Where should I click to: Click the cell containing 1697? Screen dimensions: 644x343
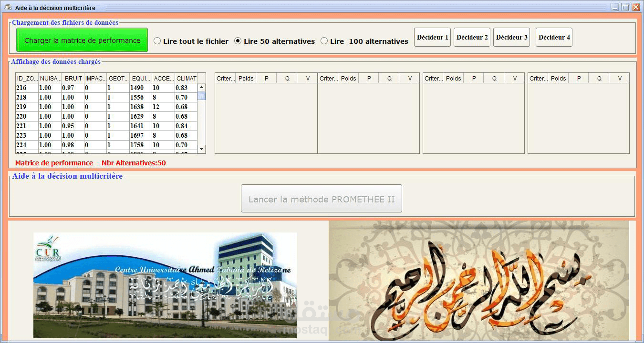[141, 135]
